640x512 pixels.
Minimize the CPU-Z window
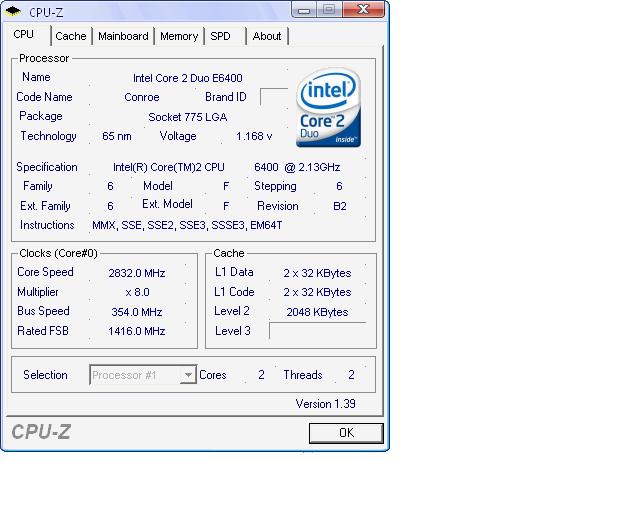pyautogui.click(x=304, y=10)
